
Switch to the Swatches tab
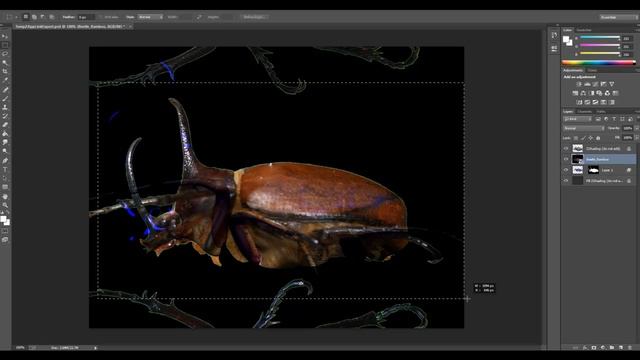[584, 30]
